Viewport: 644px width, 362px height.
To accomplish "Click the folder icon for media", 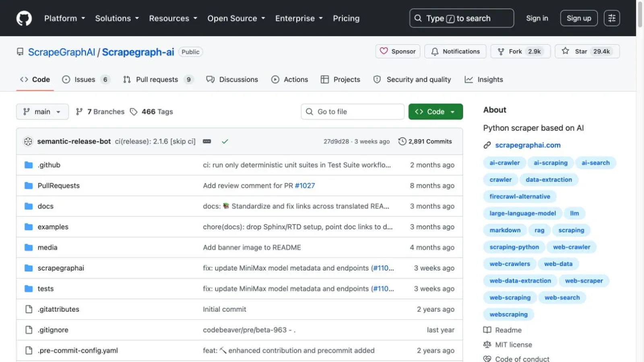I will (29, 247).
